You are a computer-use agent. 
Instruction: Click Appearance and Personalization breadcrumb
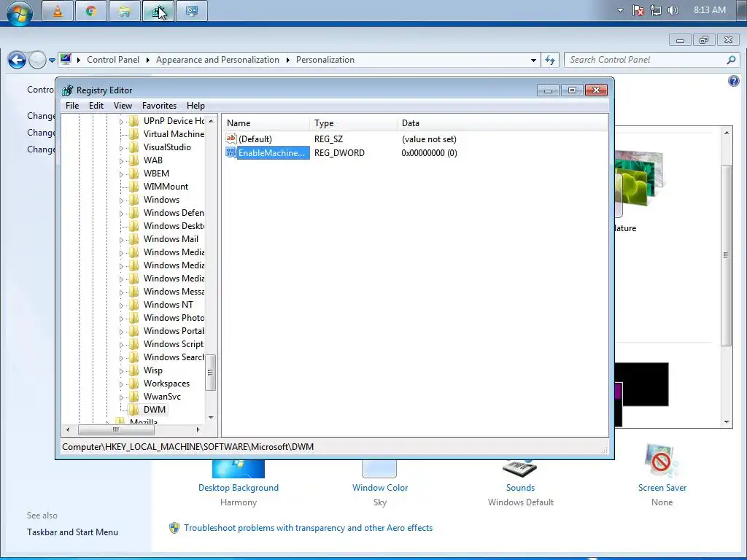(217, 60)
